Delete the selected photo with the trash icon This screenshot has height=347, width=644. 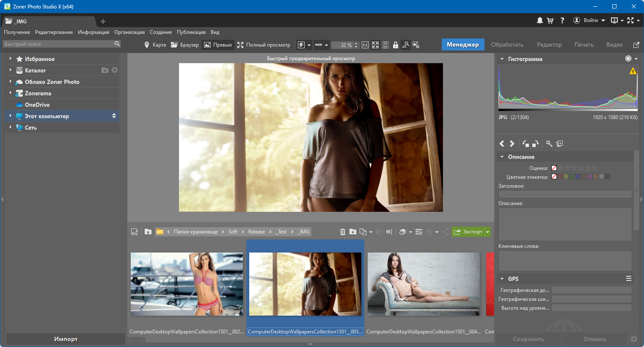coord(343,232)
